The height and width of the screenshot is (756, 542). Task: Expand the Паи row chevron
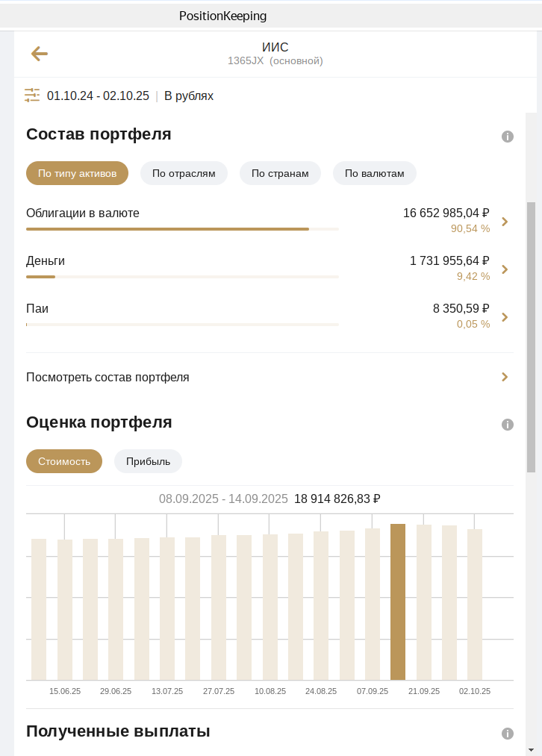pyautogui.click(x=505, y=317)
